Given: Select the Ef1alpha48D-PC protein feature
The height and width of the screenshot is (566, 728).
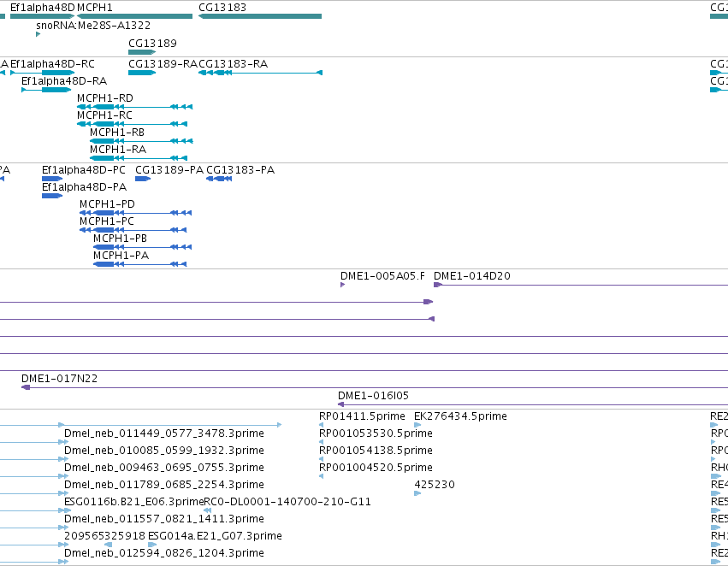Looking at the screenshot, I should click(52, 179).
